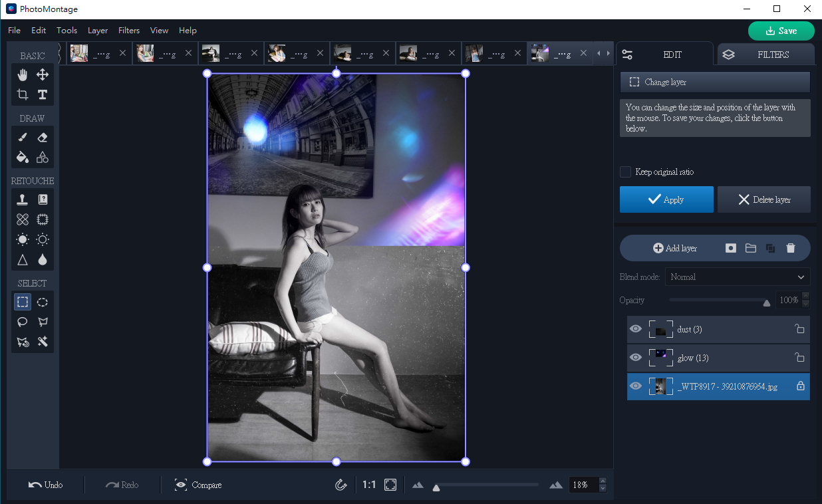Switch to the FILTERS panel tab
Screen dimensions: 822x504
pyautogui.click(x=765, y=55)
